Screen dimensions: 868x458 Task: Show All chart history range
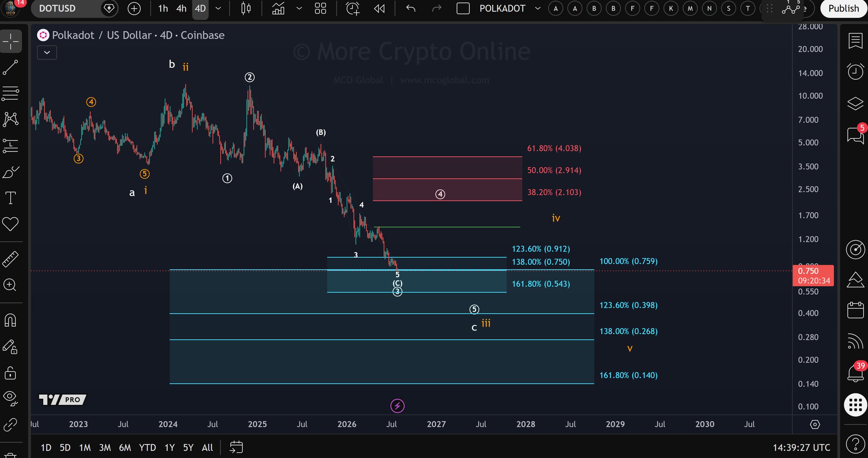click(207, 447)
